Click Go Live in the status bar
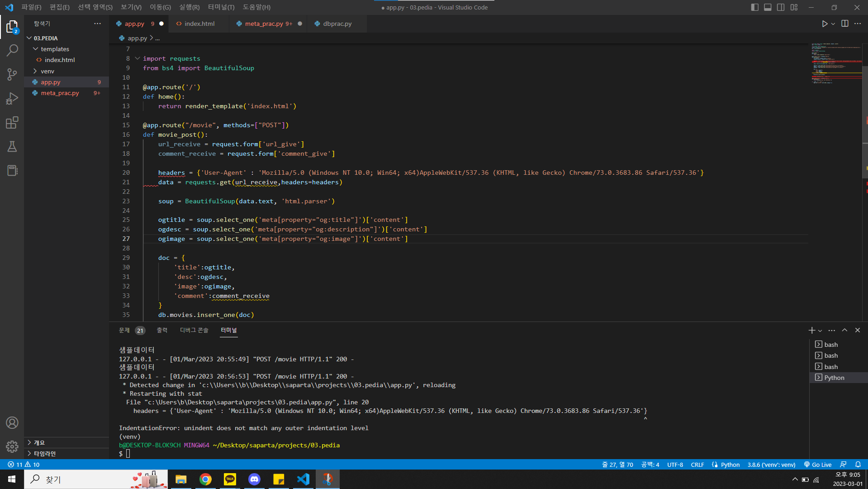This screenshot has width=868, height=489. (818, 465)
